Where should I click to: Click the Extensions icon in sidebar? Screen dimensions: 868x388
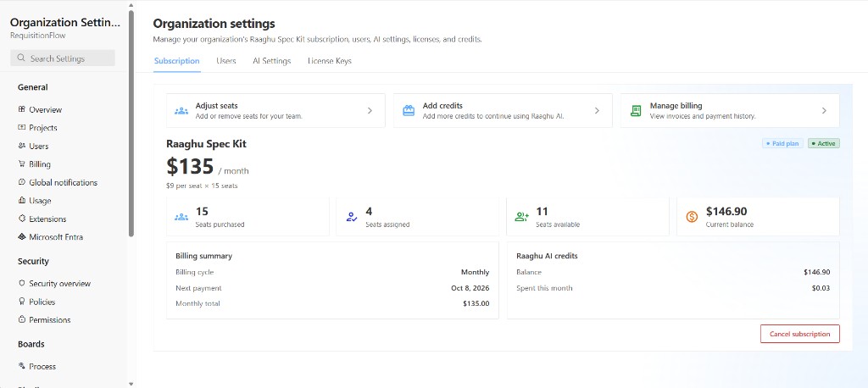point(21,219)
